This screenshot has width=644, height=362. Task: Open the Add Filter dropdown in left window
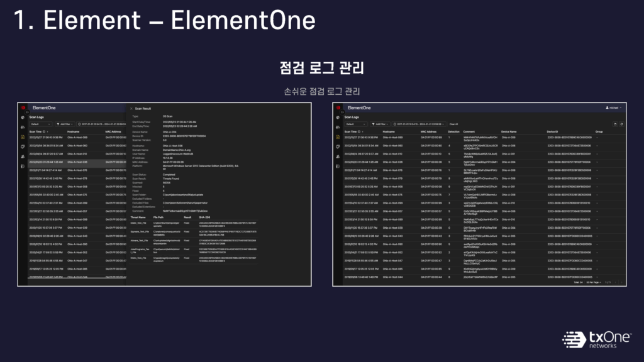coord(65,124)
